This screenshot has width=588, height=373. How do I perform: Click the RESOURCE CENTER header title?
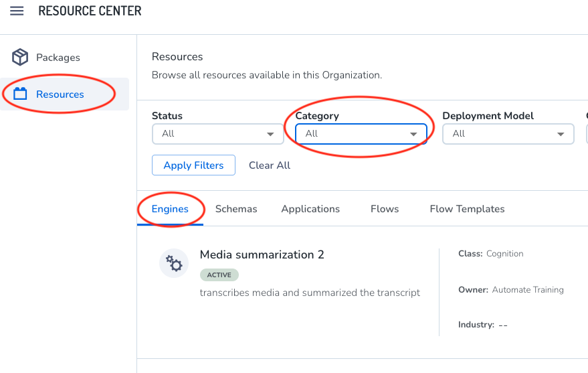[90, 11]
